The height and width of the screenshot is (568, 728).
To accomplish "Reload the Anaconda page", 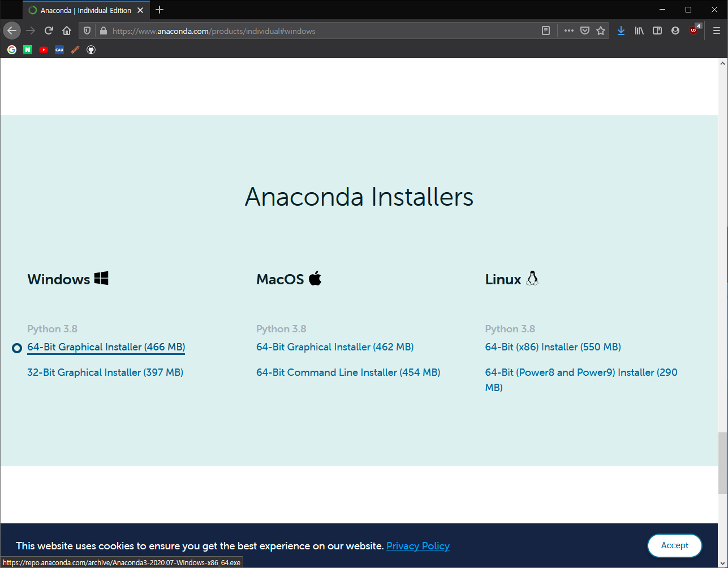I will pyautogui.click(x=49, y=31).
